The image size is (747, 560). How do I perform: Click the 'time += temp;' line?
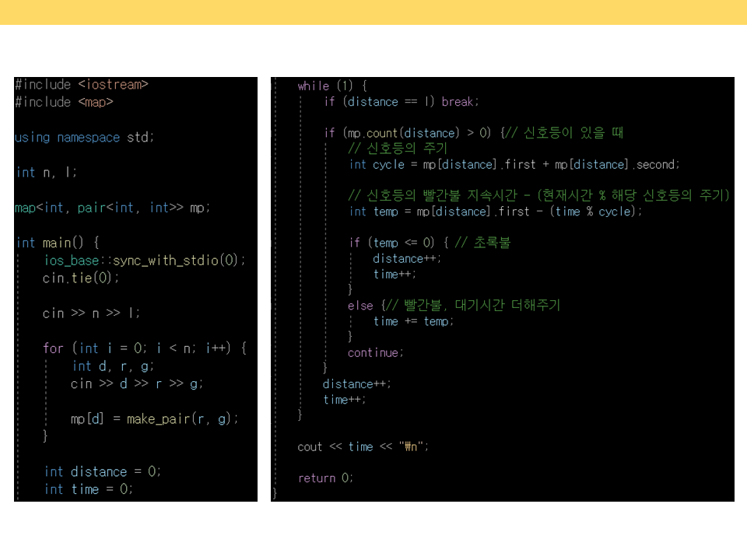point(413,321)
